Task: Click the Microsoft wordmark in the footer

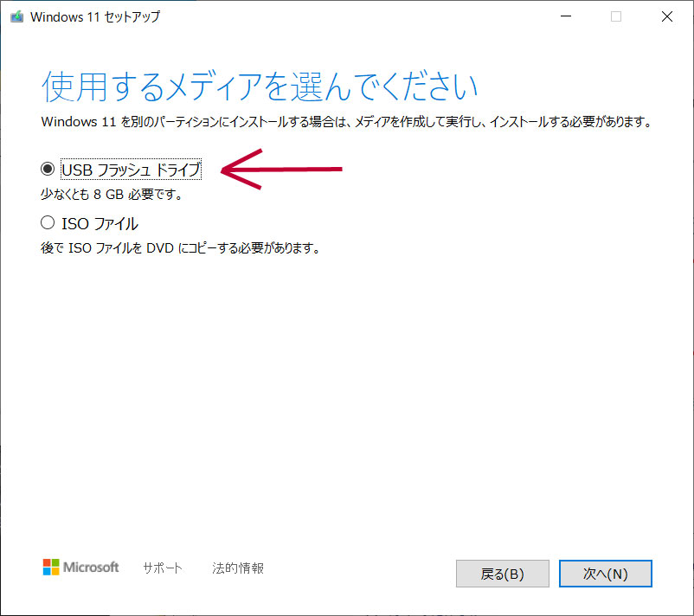Action: [x=92, y=568]
